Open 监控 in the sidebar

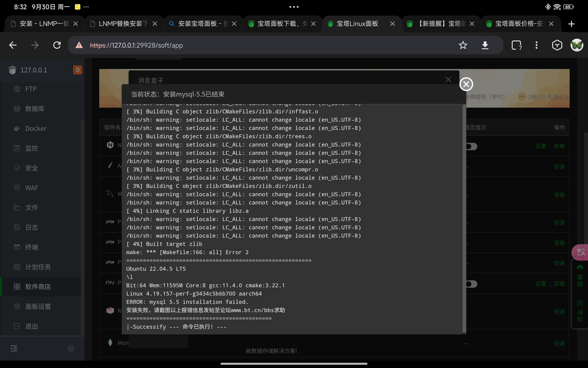(x=41, y=148)
